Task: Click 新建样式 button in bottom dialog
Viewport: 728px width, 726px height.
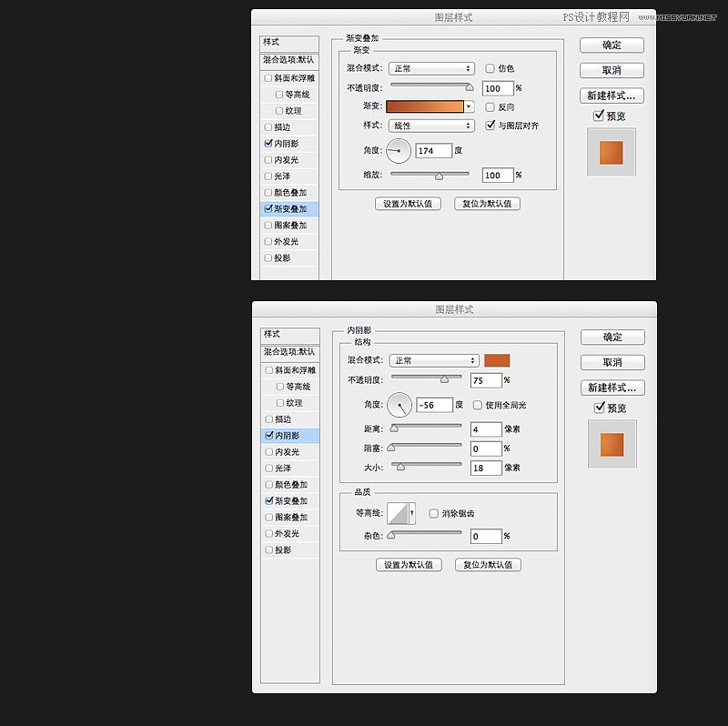Action: 612,388
